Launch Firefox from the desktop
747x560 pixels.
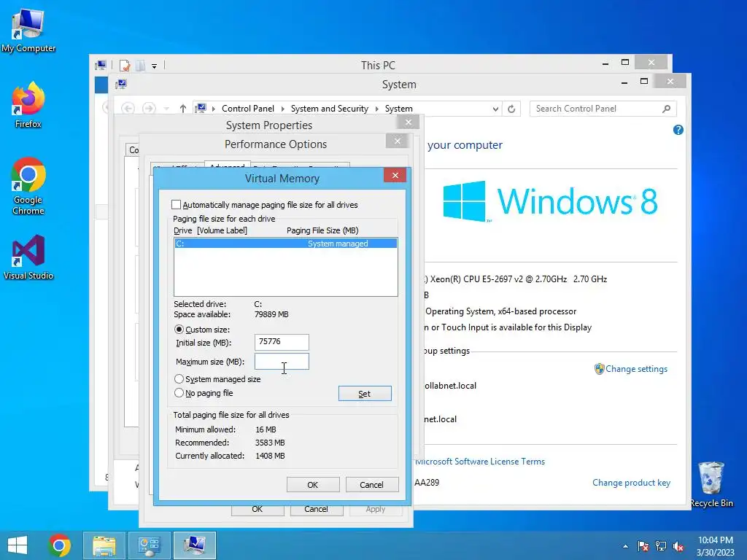28,105
